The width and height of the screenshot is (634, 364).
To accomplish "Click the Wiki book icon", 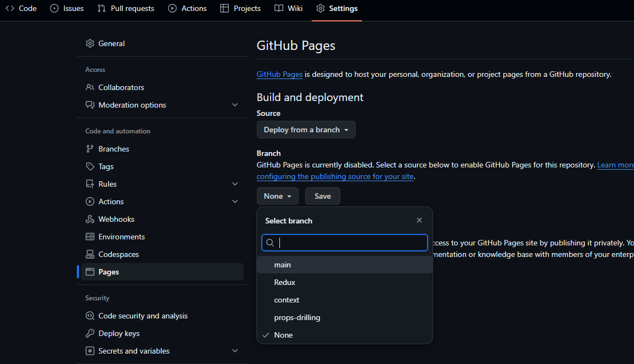I will (279, 8).
